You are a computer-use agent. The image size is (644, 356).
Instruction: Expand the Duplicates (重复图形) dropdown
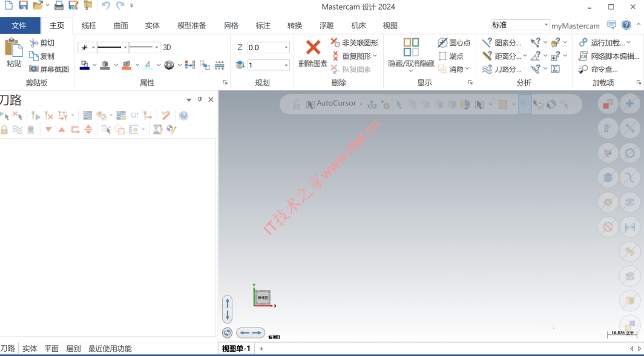click(x=375, y=56)
